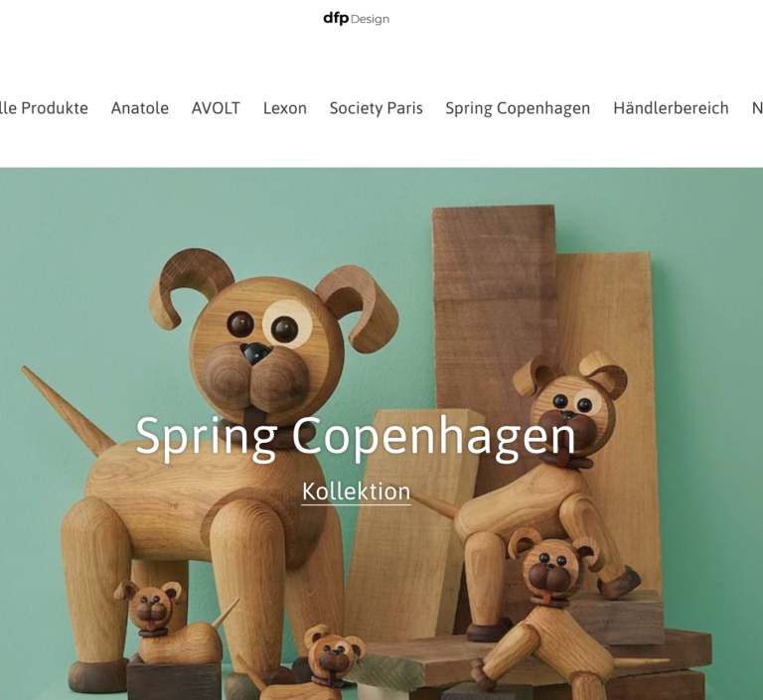Viewport: 763px width, 700px height.
Task: Open the Händlerbereich dealer area
Action: [671, 108]
